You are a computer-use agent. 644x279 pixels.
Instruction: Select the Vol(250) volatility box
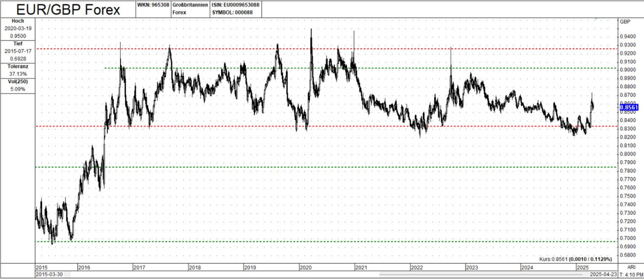18,85
